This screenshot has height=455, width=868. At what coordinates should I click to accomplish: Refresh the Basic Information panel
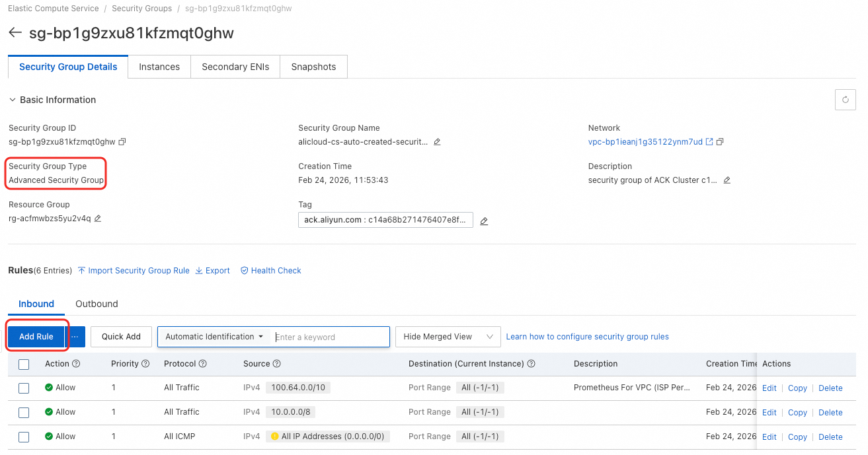tap(846, 100)
